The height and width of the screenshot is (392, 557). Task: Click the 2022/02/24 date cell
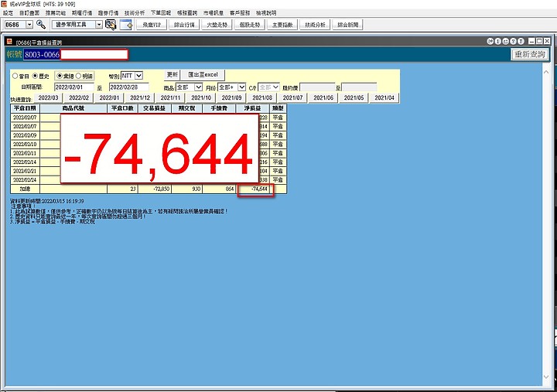pyautogui.click(x=25, y=179)
